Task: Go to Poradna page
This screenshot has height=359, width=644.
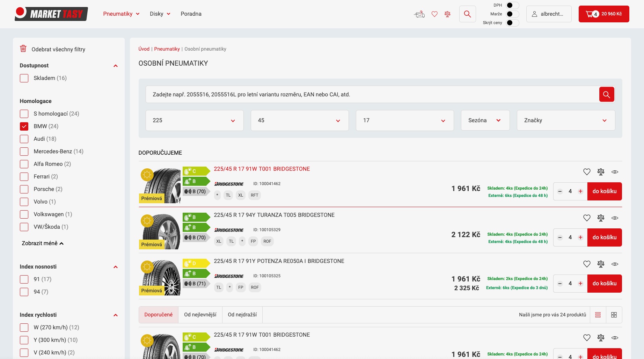Action: [191, 14]
